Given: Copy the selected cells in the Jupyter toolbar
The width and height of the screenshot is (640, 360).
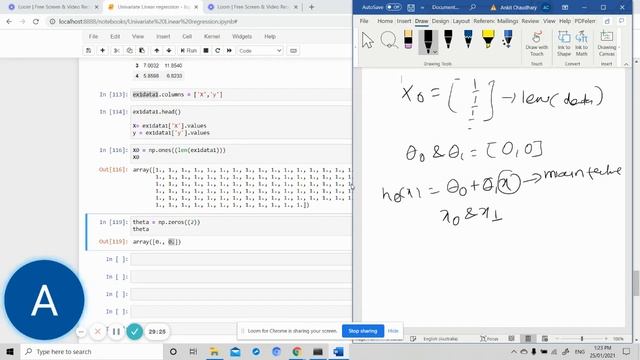Looking at the screenshot, I should pyautogui.click(x=129, y=51).
